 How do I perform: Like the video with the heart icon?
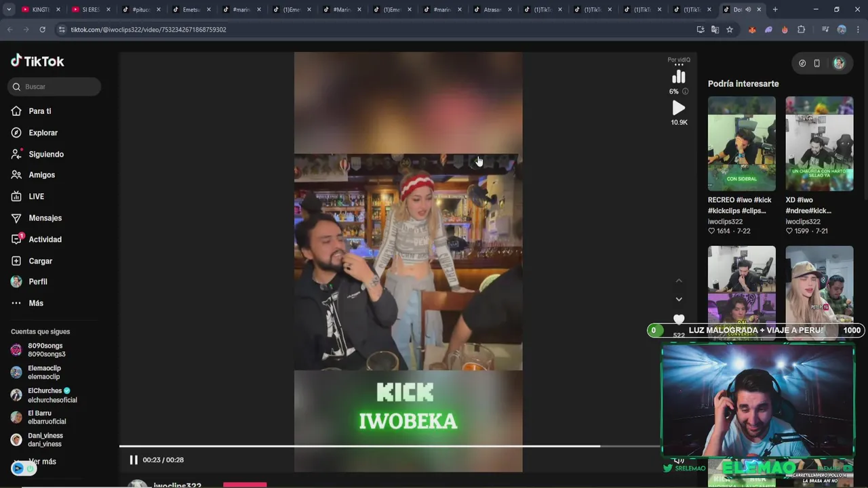pyautogui.click(x=679, y=319)
